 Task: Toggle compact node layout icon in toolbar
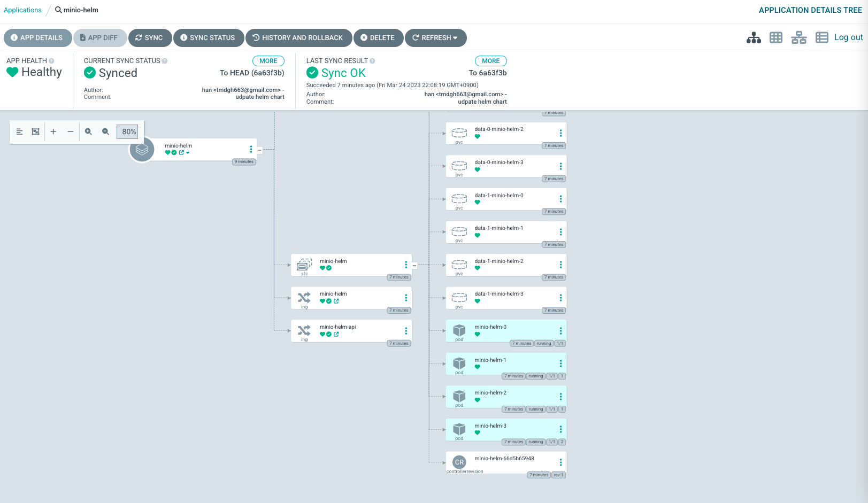pyautogui.click(x=19, y=131)
